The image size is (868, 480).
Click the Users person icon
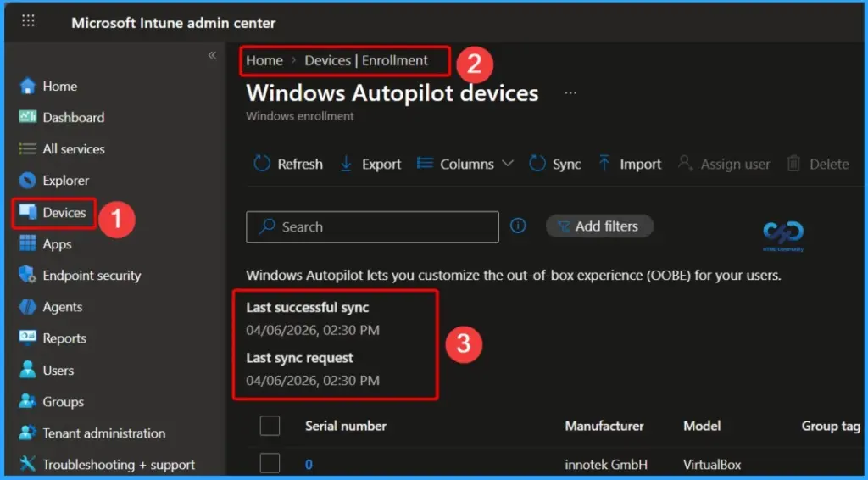28,370
